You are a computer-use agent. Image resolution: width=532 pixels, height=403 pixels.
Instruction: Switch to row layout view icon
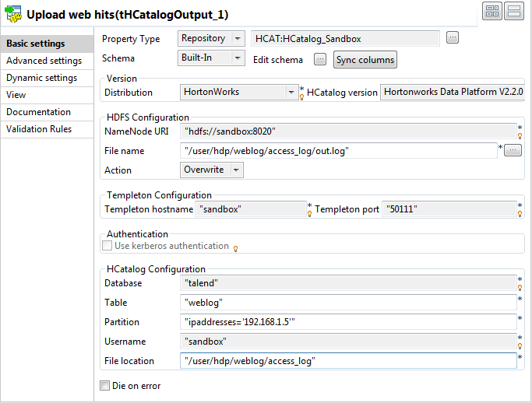pyautogui.click(x=513, y=11)
